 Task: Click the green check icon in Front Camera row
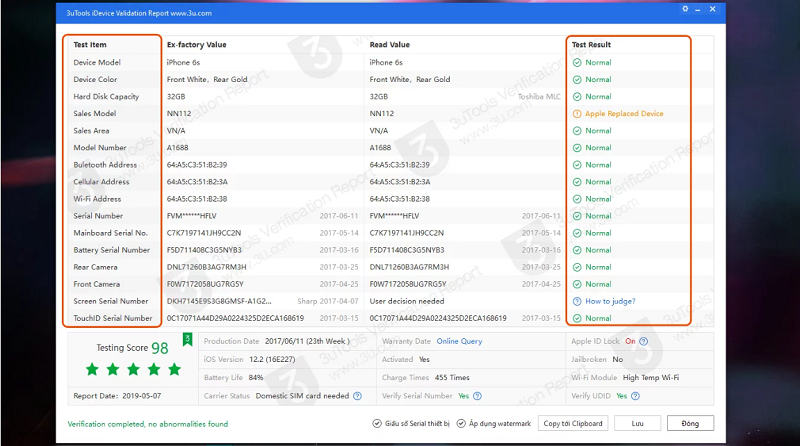(577, 284)
